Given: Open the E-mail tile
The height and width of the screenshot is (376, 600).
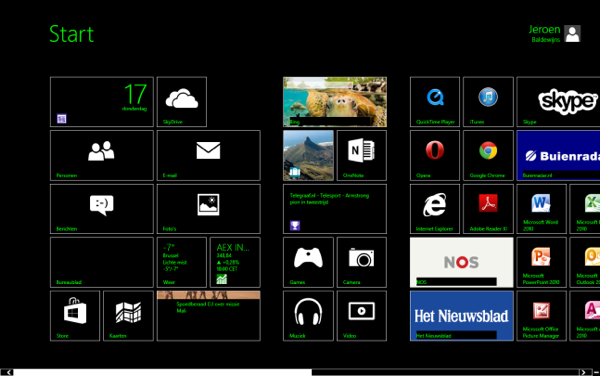Looking at the screenshot, I should coord(209,155).
